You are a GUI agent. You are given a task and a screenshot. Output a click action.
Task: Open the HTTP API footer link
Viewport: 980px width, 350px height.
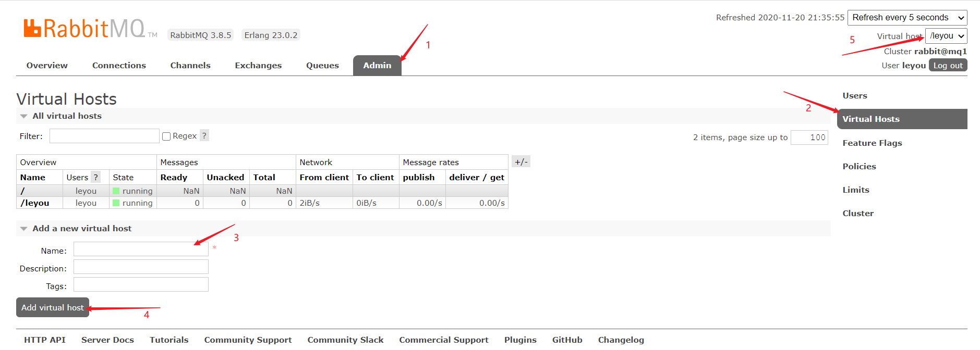(45, 340)
